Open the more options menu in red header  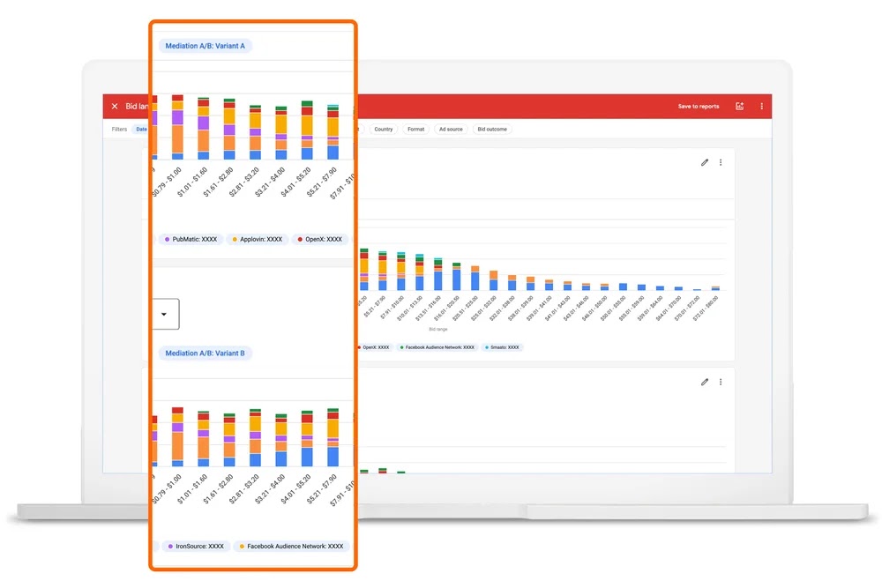pyautogui.click(x=762, y=107)
